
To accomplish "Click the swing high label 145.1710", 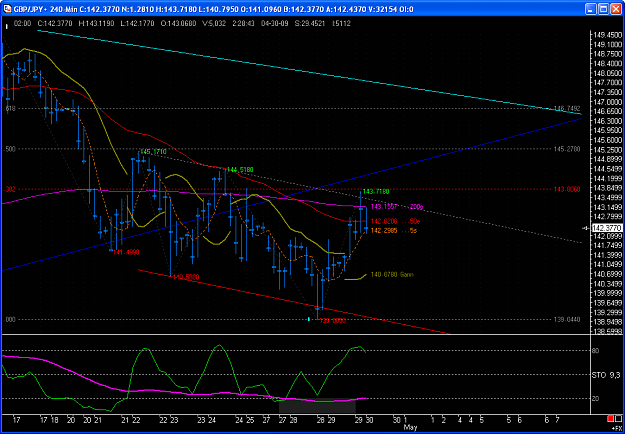I will (x=153, y=152).
